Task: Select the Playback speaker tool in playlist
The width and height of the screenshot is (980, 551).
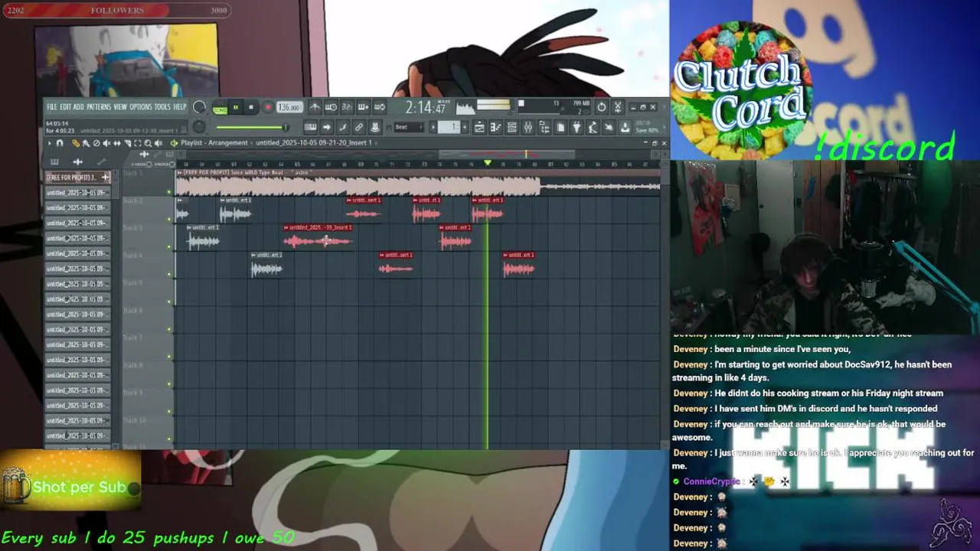Action: point(158,143)
